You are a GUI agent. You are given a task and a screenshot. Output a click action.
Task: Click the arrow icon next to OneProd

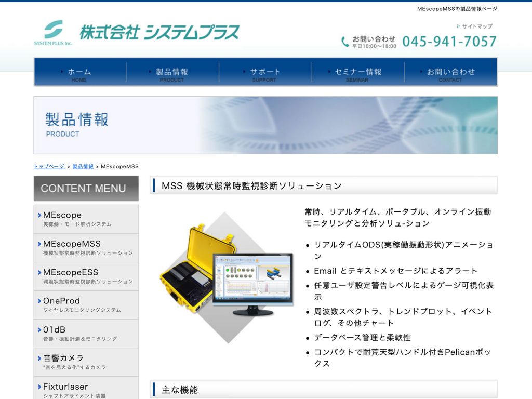point(39,301)
